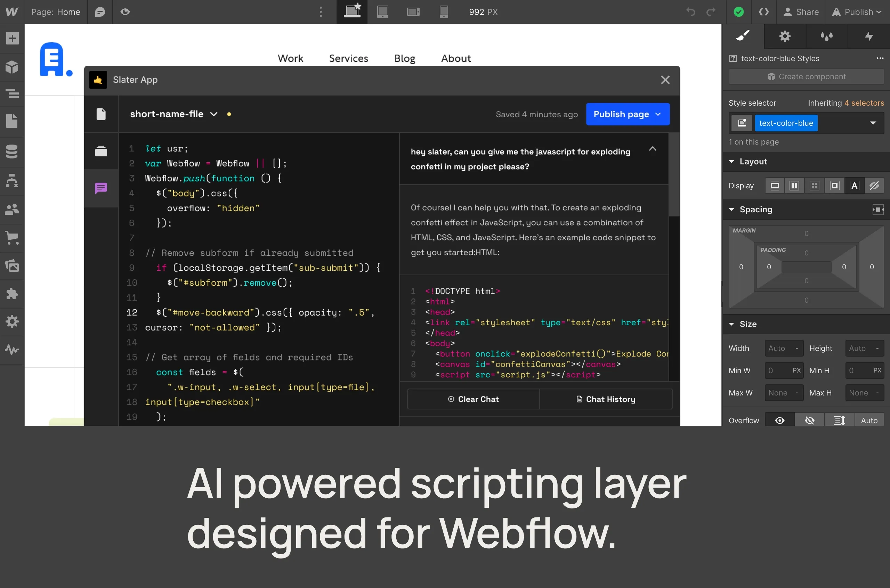
Task: Open the Apps panel with the puzzle icon
Action: click(13, 293)
